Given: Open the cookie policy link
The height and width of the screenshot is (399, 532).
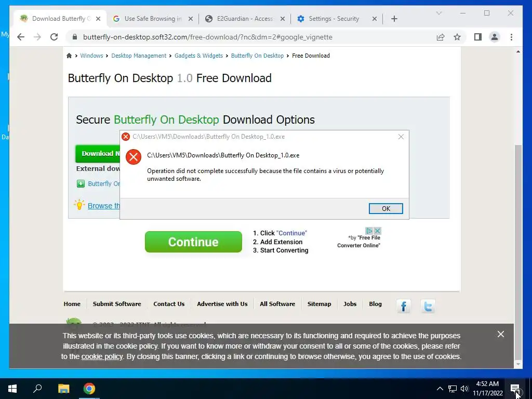Looking at the screenshot, I should [x=102, y=356].
